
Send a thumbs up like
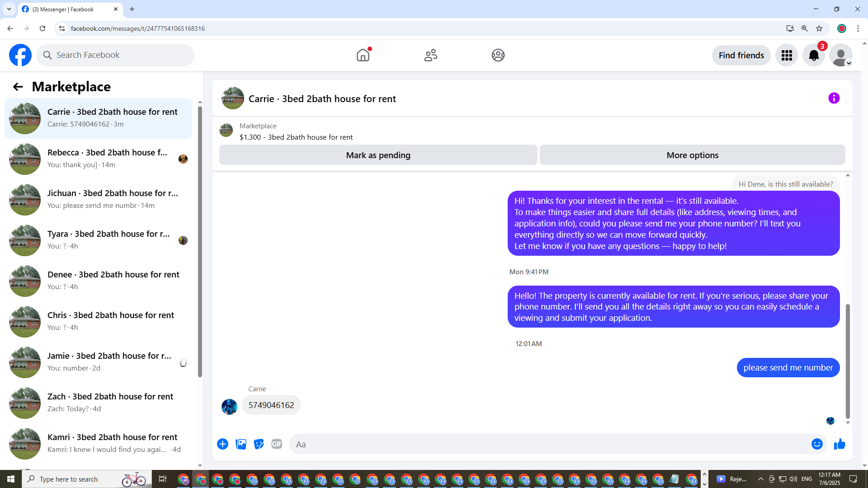840,444
